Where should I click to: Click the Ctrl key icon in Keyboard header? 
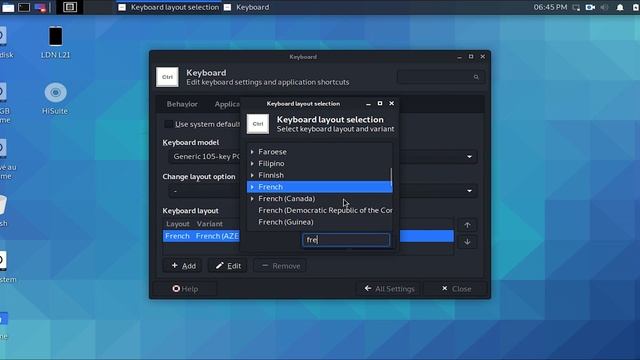click(167, 77)
